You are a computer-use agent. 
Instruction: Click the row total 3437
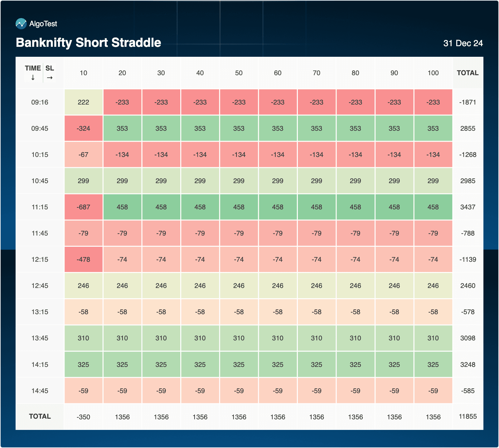(x=468, y=207)
